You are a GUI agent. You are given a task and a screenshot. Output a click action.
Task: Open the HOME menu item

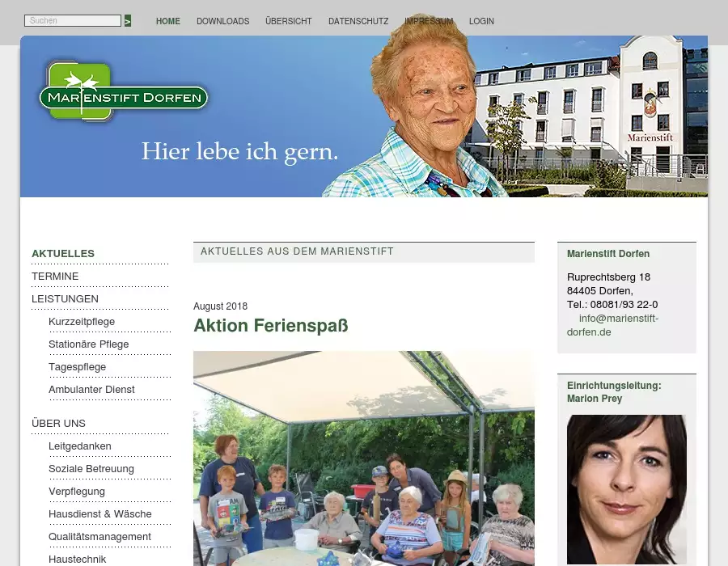click(168, 21)
